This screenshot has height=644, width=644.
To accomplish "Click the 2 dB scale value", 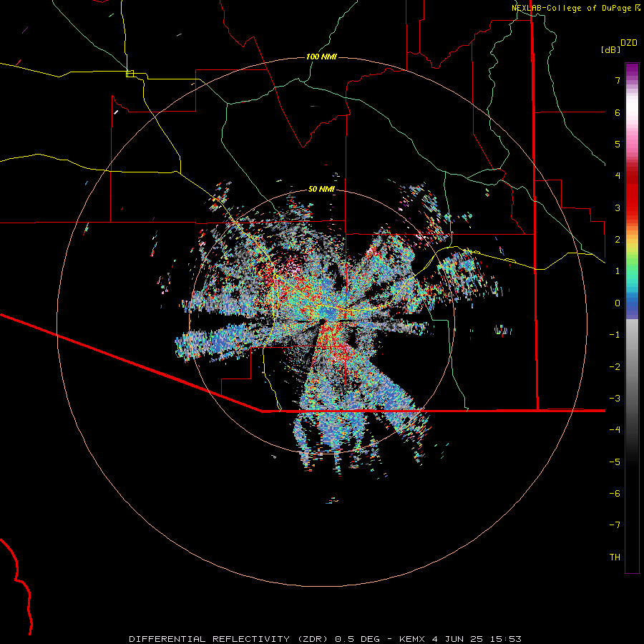I will 618,240.
